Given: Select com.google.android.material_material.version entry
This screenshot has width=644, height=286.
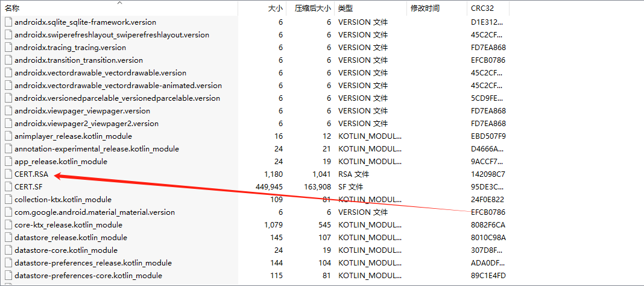Looking at the screenshot, I should pyautogui.click(x=94, y=212).
